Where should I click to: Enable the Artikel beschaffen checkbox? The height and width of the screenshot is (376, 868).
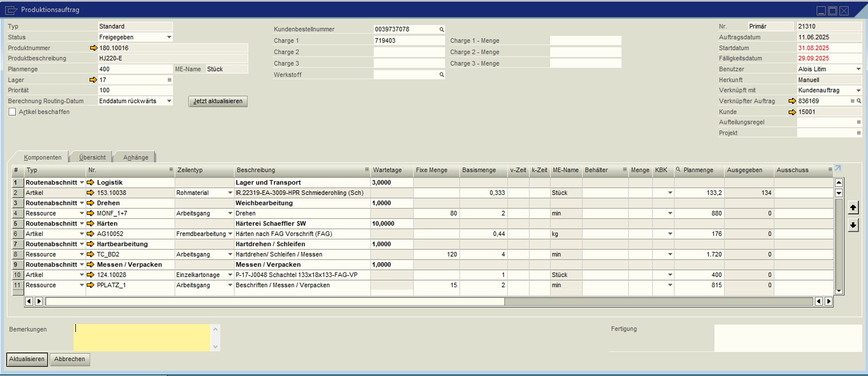click(x=12, y=112)
